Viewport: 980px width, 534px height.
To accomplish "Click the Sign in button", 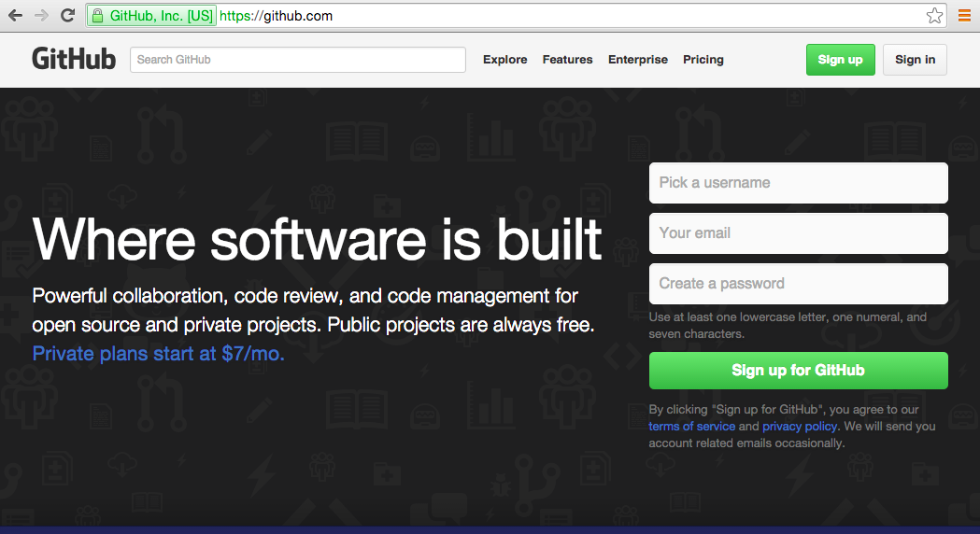I will pos(915,60).
